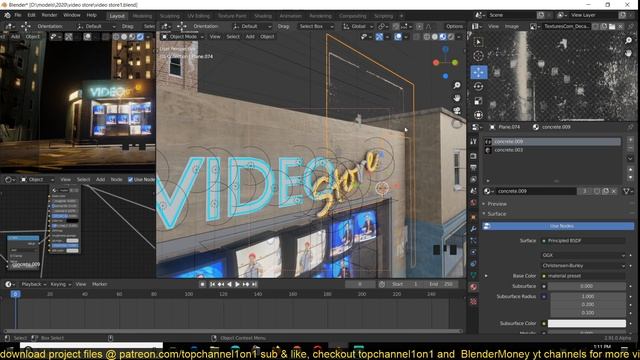The image size is (640, 360).
Task: Click the Subsurface Radius 1.000 field
Action: (x=588, y=296)
